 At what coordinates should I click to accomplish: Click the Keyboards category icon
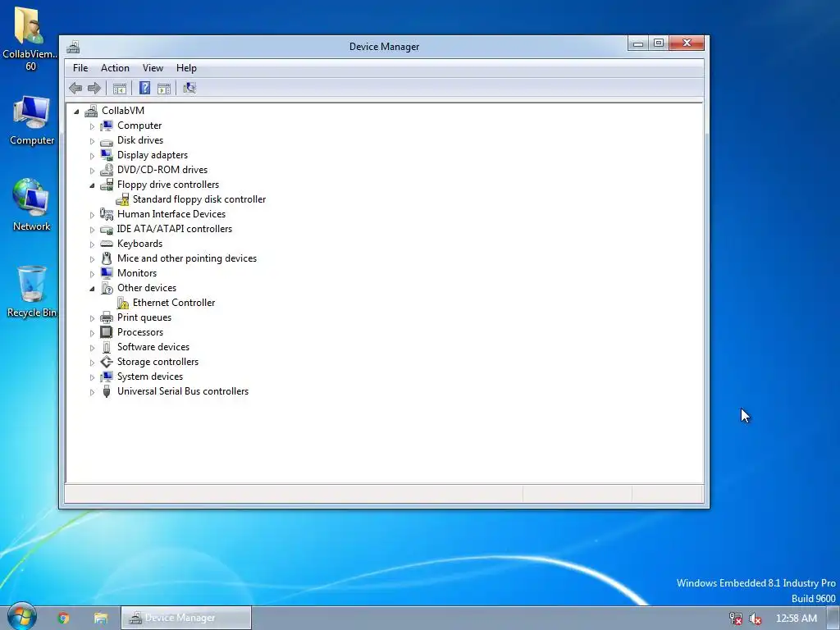[x=107, y=244]
